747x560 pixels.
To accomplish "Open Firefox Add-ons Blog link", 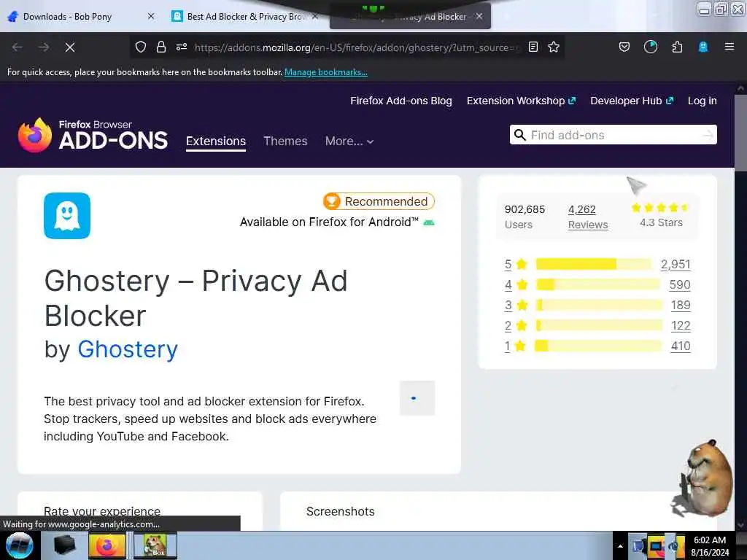I will (x=401, y=101).
